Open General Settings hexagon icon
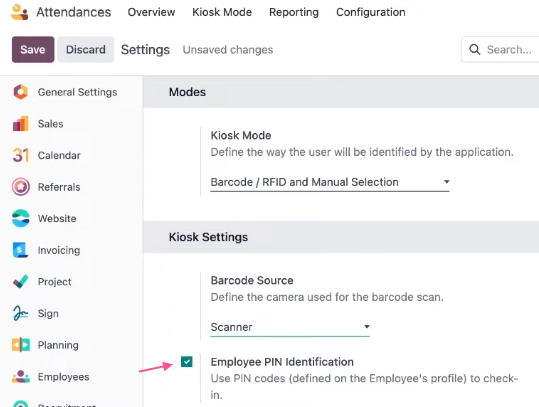 [21, 92]
